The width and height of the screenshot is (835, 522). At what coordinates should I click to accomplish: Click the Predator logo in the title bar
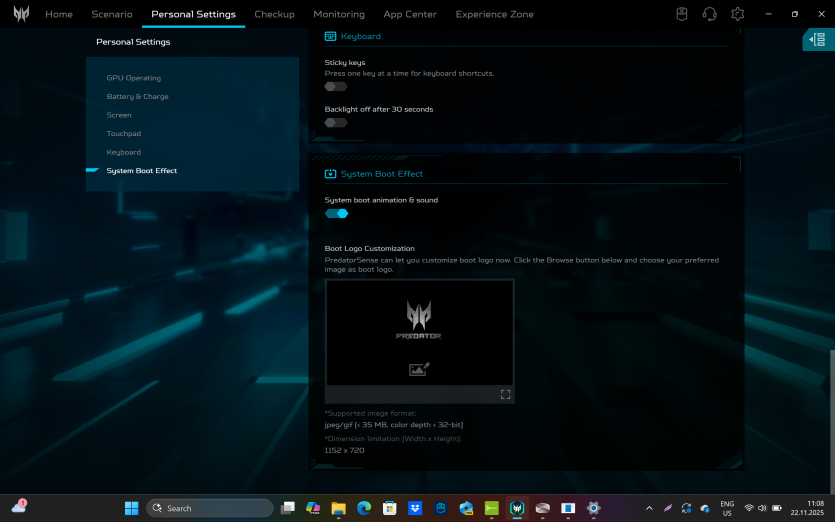(20, 14)
